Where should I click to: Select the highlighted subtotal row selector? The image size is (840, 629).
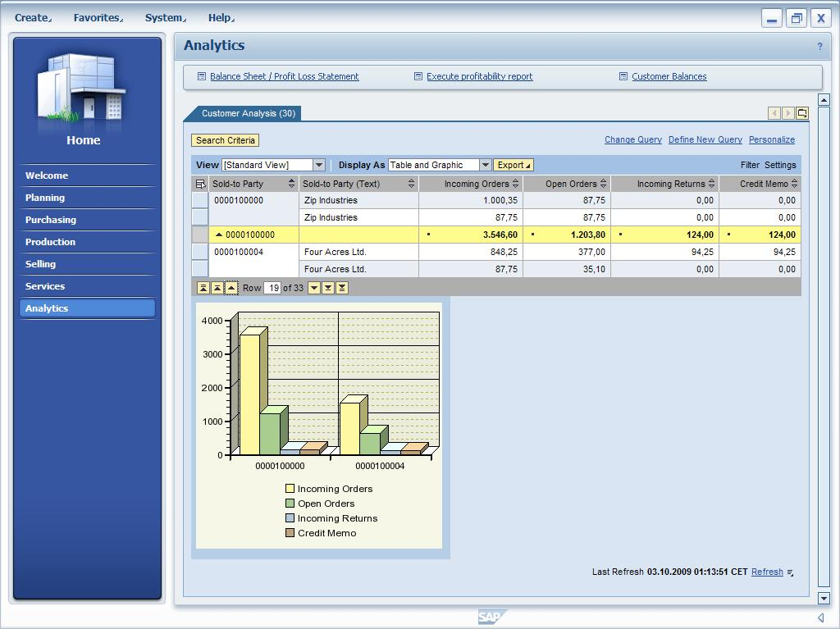click(x=199, y=235)
